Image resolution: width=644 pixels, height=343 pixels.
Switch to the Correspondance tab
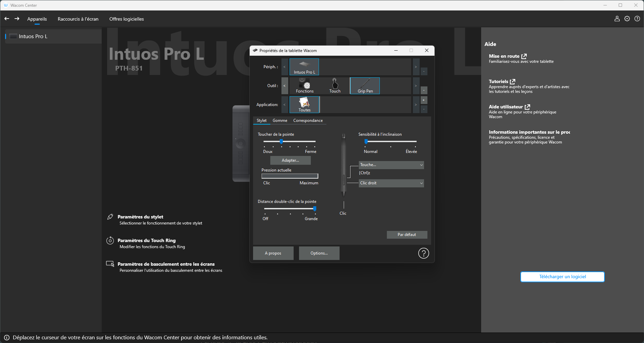(x=308, y=121)
